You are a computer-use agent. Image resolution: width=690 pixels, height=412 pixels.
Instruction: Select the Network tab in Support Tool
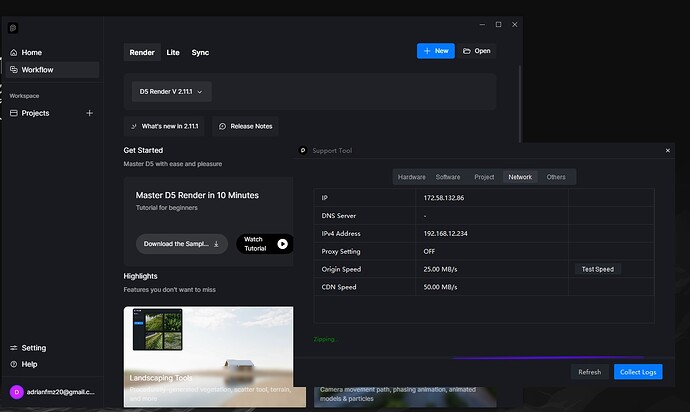point(520,177)
